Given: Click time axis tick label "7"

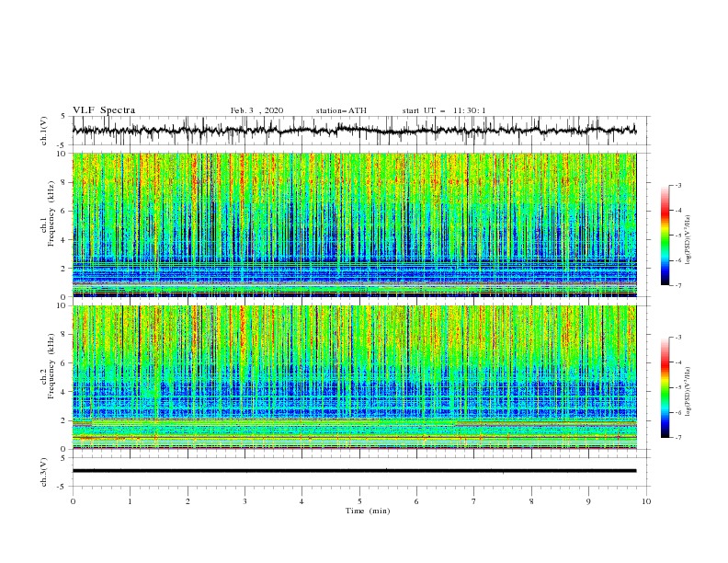Looking at the screenshot, I should coord(474,501).
